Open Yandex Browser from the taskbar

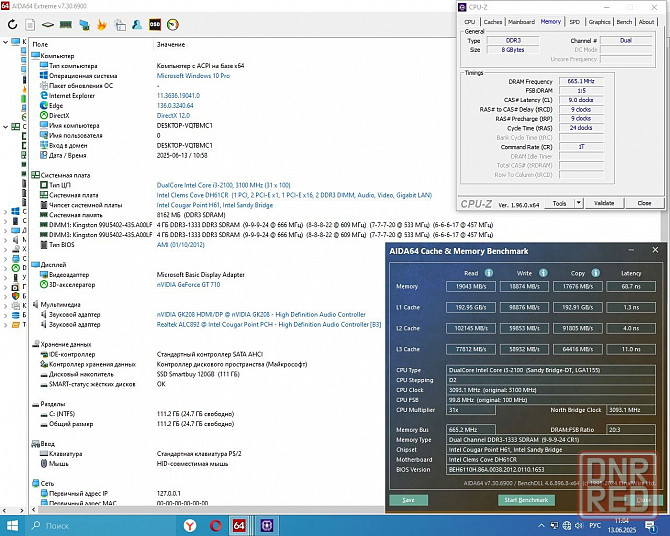pyautogui.click(x=190, y=525)
